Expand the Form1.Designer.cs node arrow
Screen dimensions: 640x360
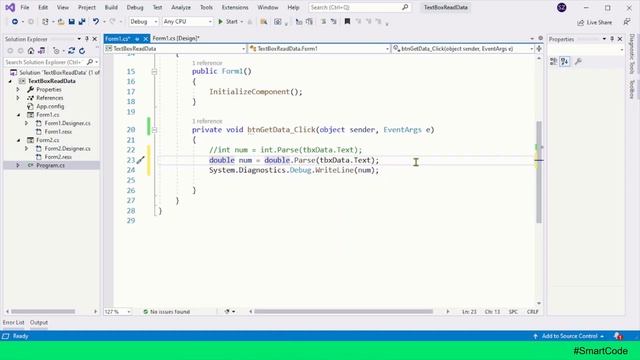coord(27,123)
